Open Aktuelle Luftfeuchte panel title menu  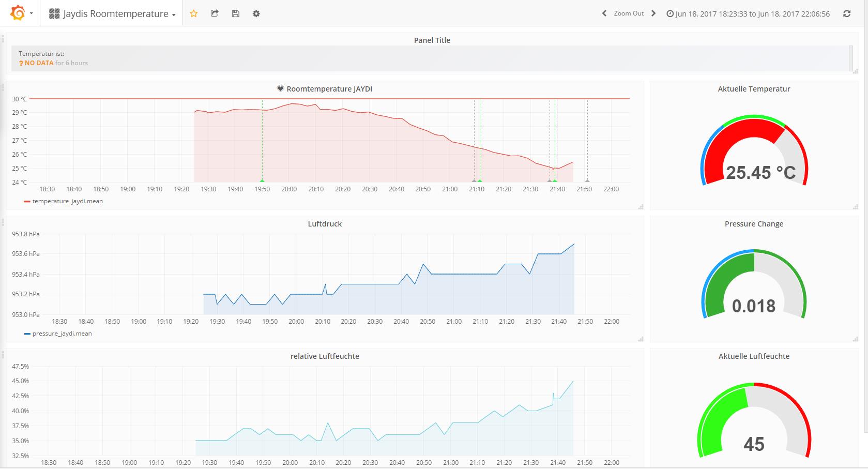click(754, 356)
